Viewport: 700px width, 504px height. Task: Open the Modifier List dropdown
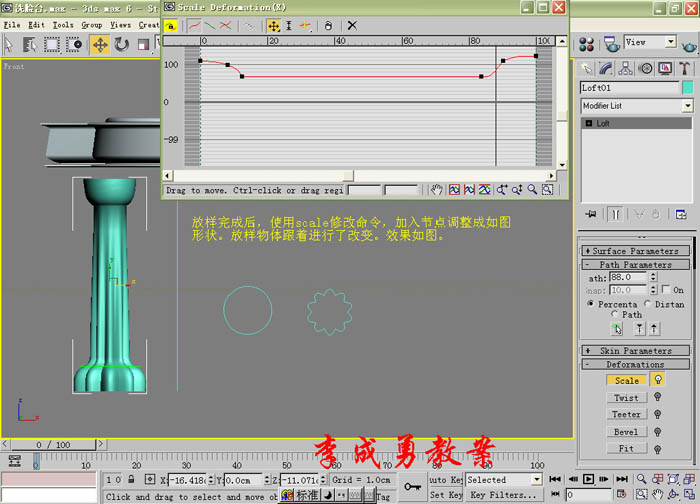tap(688, 106)
